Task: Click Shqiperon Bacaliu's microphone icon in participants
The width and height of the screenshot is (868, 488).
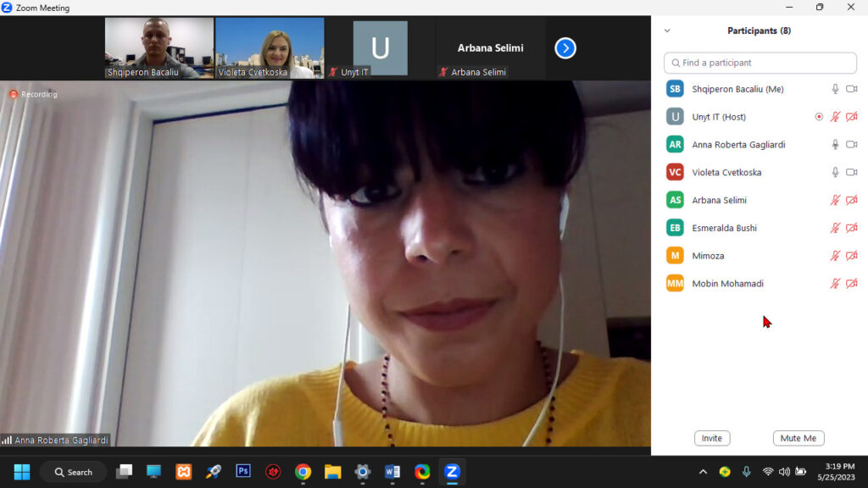Action: coord(835,89)
